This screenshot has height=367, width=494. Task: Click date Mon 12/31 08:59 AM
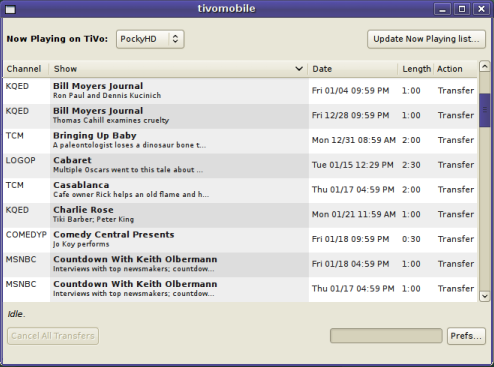click(354, 140)
